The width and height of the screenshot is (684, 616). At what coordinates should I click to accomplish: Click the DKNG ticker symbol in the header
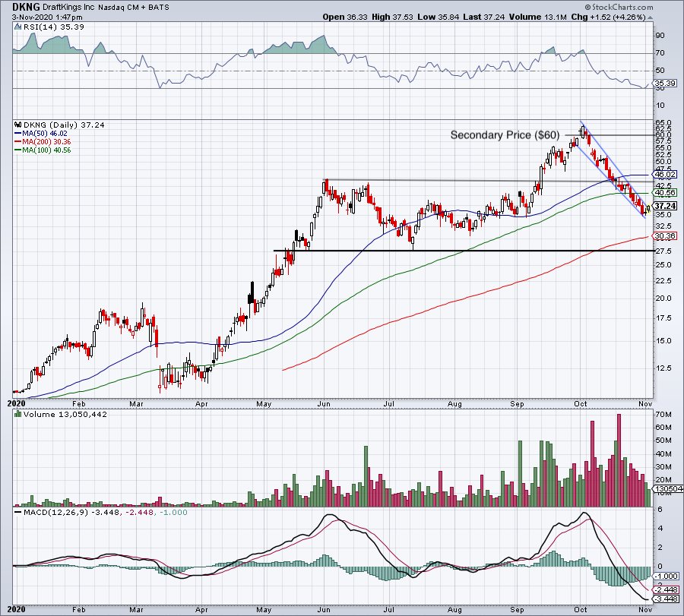(x=26, y=7)
